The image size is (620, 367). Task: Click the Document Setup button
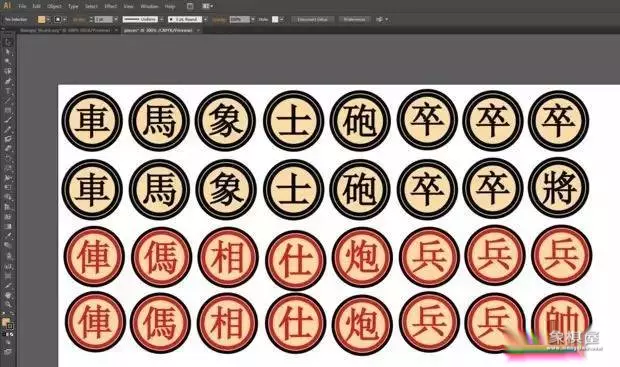[x=313, y=19]
